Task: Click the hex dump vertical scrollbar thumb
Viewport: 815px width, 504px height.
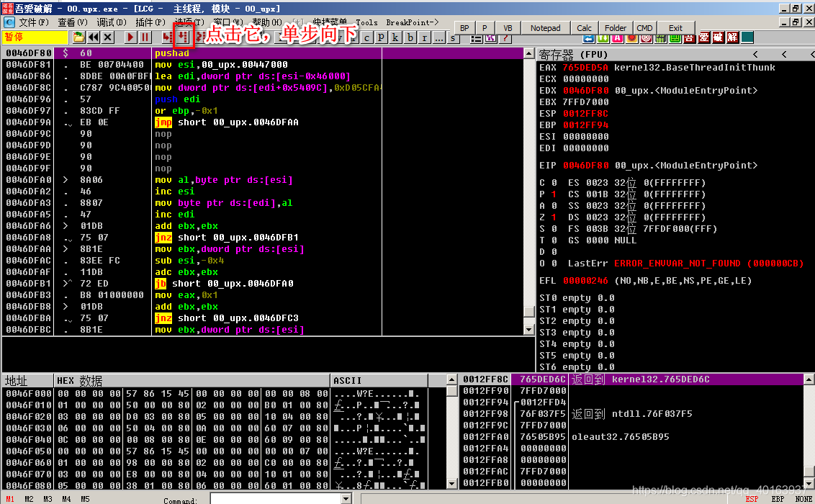Action: coord(451,391)
